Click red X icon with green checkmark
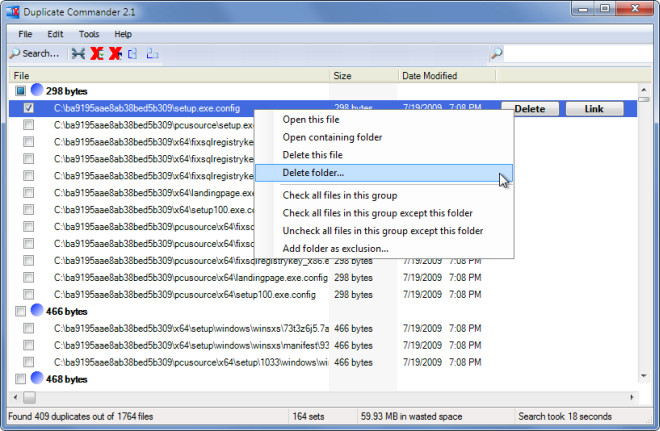The height and width of the screenshot is (431, 660). point(97,53)
